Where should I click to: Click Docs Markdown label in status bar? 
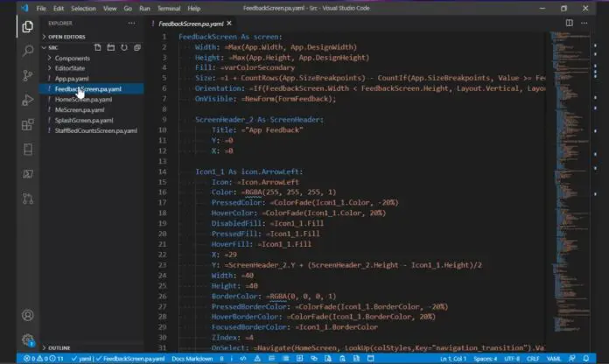click(x=192, y=359)
